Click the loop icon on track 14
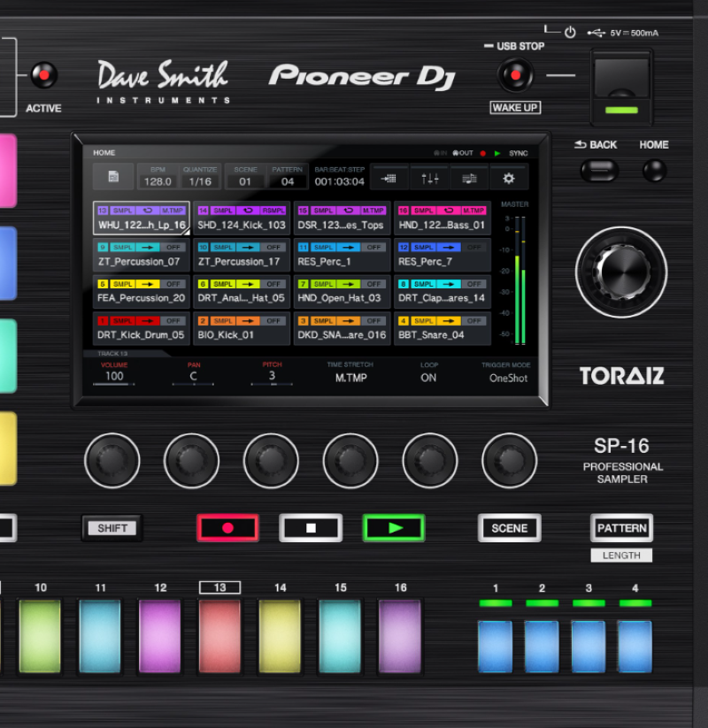The width and height of the screenshot is (708, 728). point(248,211)
